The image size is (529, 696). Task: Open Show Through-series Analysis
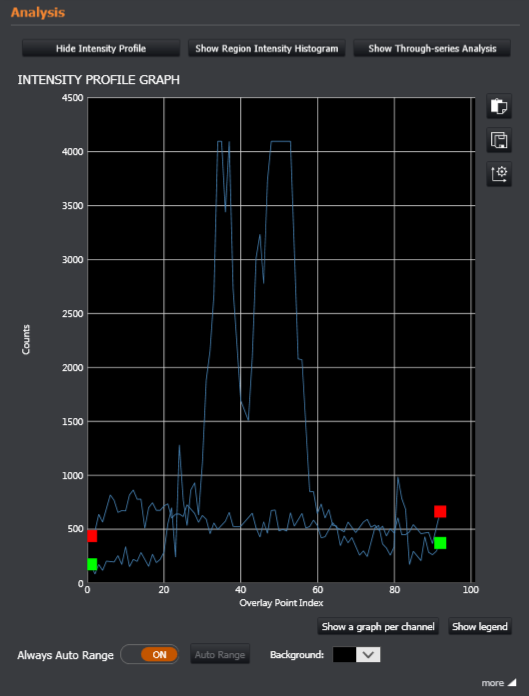[x=432, y=48]
